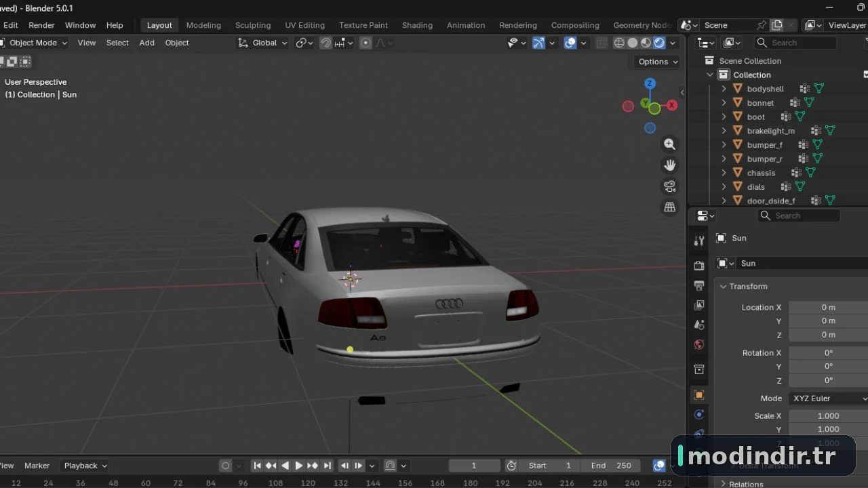Toggle snapping magnet in the viewport header
This screenshot has height=488, width=868.
pyautogui.click(x=325, y=43)
